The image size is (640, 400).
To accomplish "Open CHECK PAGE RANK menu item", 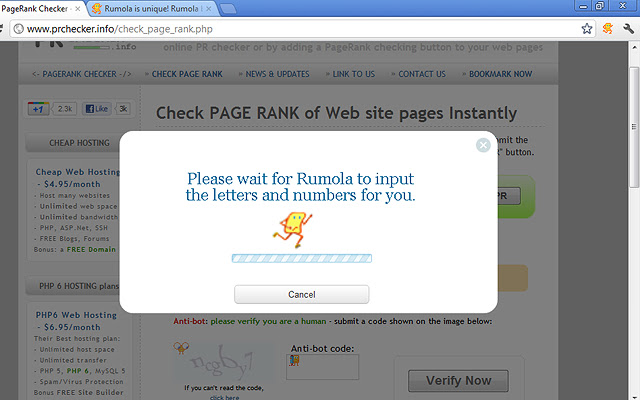I will [x=187, y=74].
